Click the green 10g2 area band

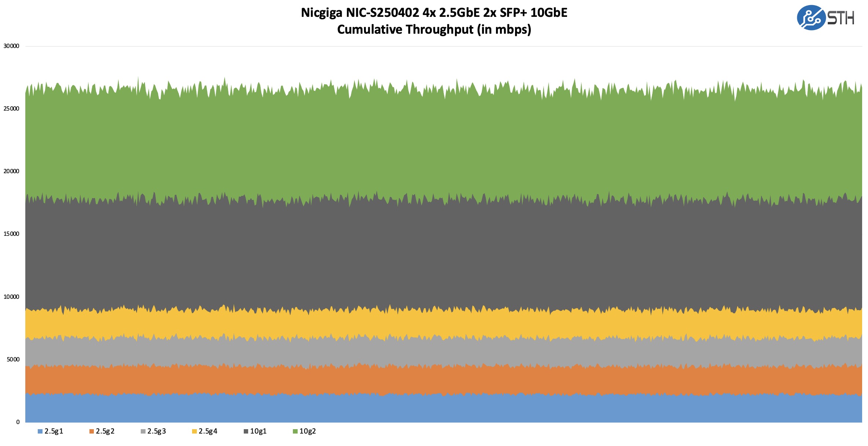click(440, 146)
